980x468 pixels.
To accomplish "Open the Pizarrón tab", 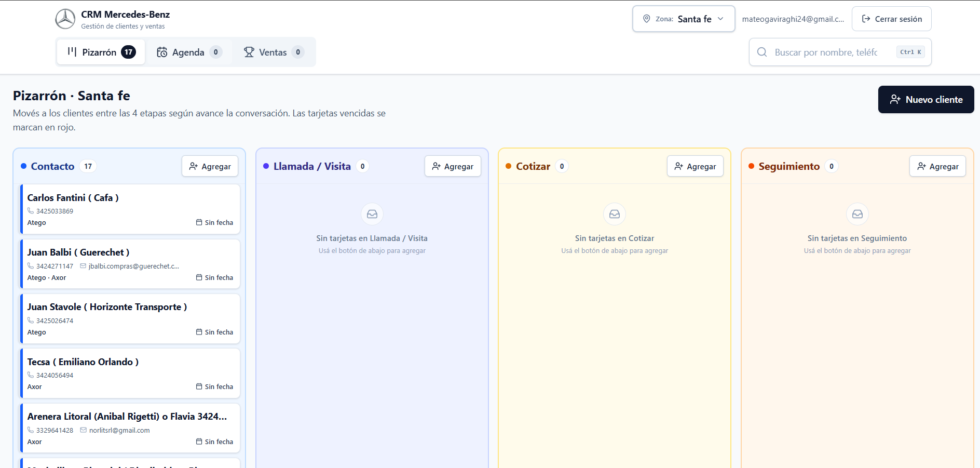I will (101, 52).
